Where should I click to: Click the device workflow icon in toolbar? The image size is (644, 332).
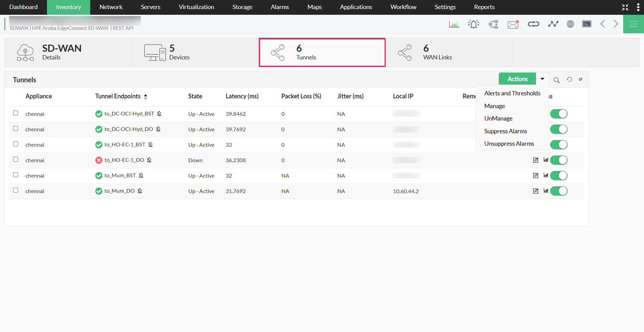(493, 24)
